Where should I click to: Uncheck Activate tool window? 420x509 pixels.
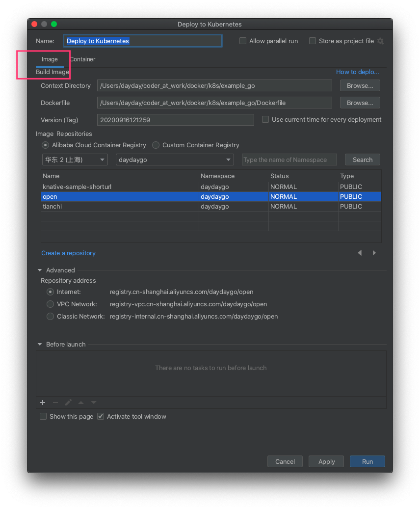101,417
